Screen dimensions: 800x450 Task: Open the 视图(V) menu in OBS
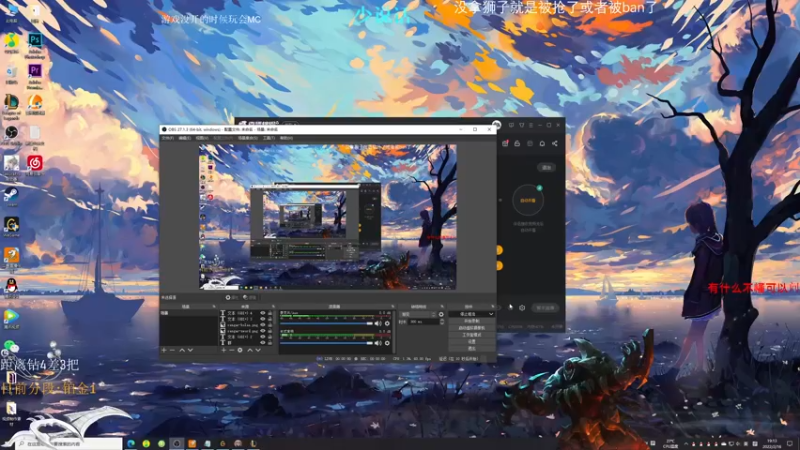(x=202, y=138)
